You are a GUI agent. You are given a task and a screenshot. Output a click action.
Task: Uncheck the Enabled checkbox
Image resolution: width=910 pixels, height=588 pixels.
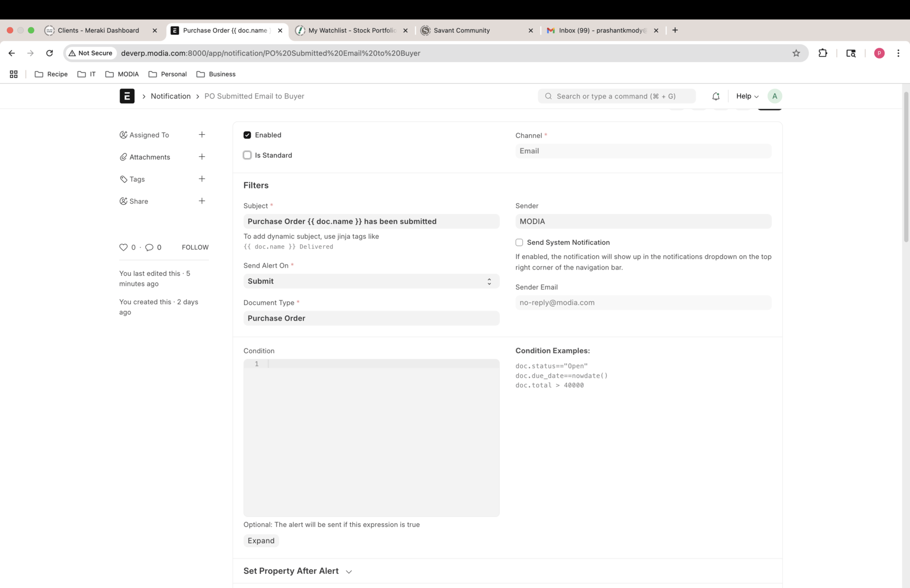(248, 135)
